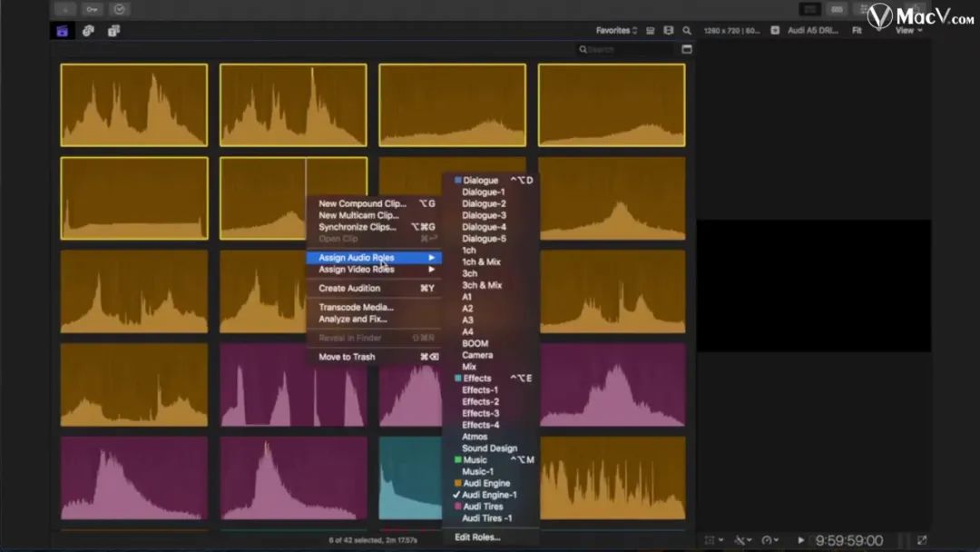Open the titles and generators sidebar icon
Viewport: 980px width, 552px height.
click(x=113, y=31)
